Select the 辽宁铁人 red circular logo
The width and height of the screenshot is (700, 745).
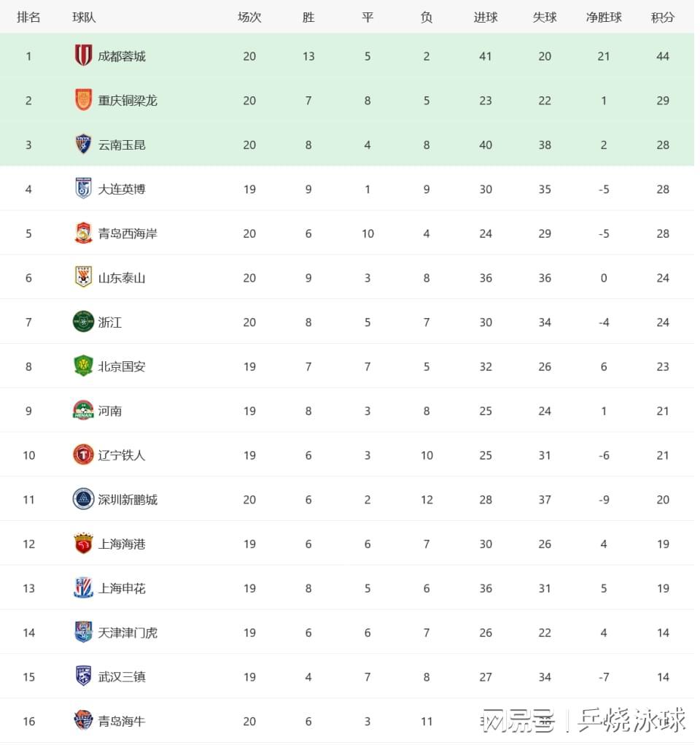[84, 455]
